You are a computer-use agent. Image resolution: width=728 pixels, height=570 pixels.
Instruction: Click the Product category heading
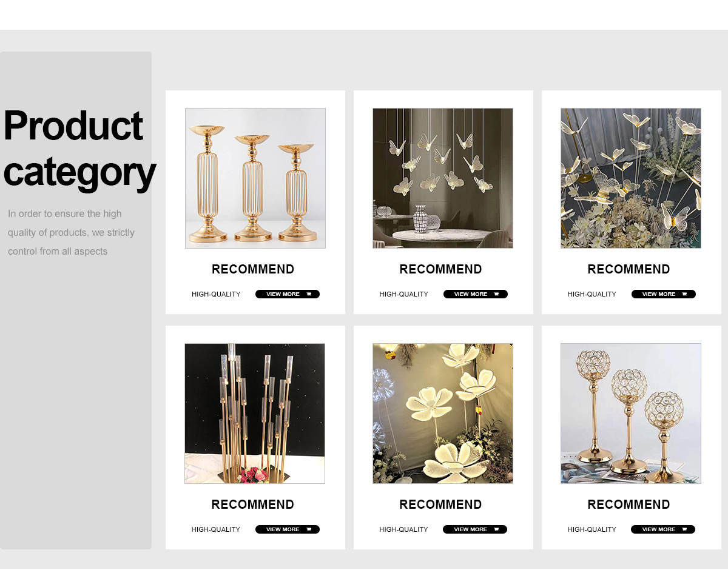(x=79, y=149)
